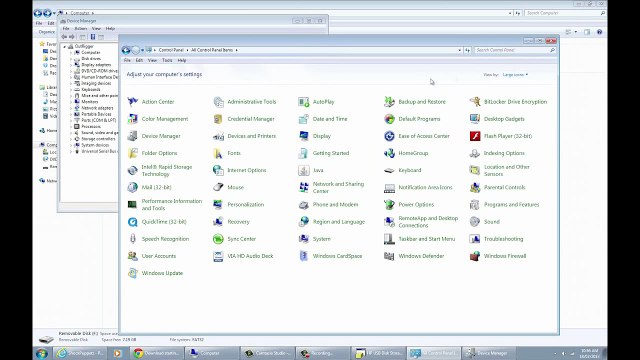Open the Devices and Printers icon

click(x=218, y=136)
